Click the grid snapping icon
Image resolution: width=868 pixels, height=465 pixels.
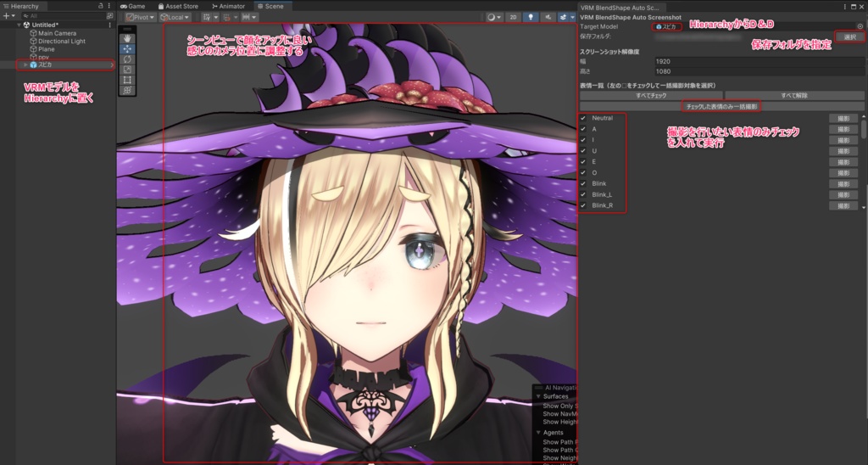click(226, 17)
